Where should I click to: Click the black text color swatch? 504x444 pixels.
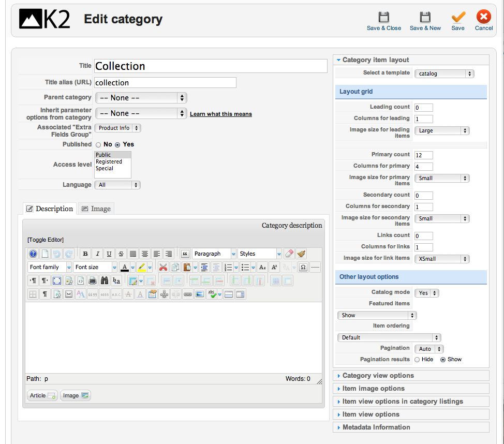(x=124, y=267)
